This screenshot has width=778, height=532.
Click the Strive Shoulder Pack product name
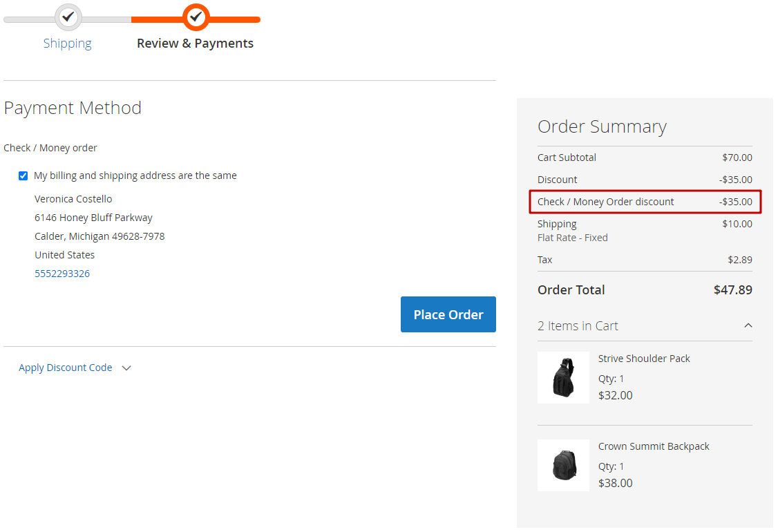(644, 359)
